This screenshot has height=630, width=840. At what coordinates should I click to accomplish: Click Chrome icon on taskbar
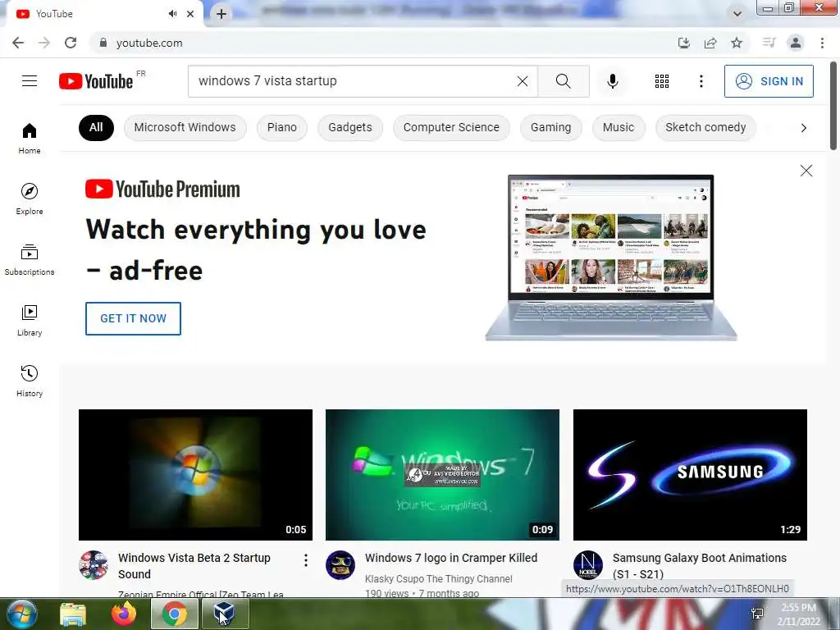[175, 614]
